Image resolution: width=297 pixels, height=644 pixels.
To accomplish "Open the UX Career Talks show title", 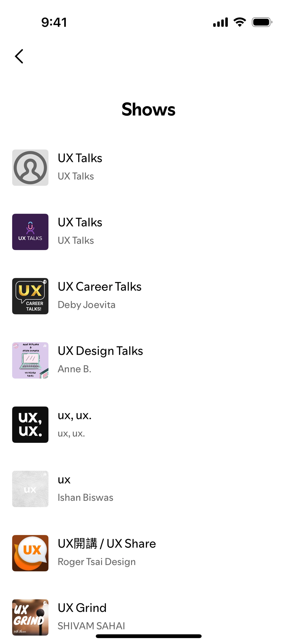I will point(99,287).
